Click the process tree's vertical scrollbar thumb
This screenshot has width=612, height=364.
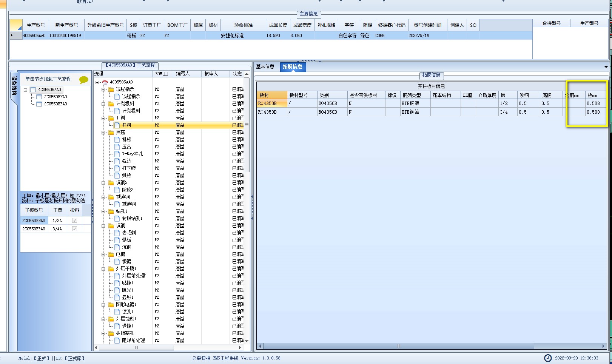point(247,125)
